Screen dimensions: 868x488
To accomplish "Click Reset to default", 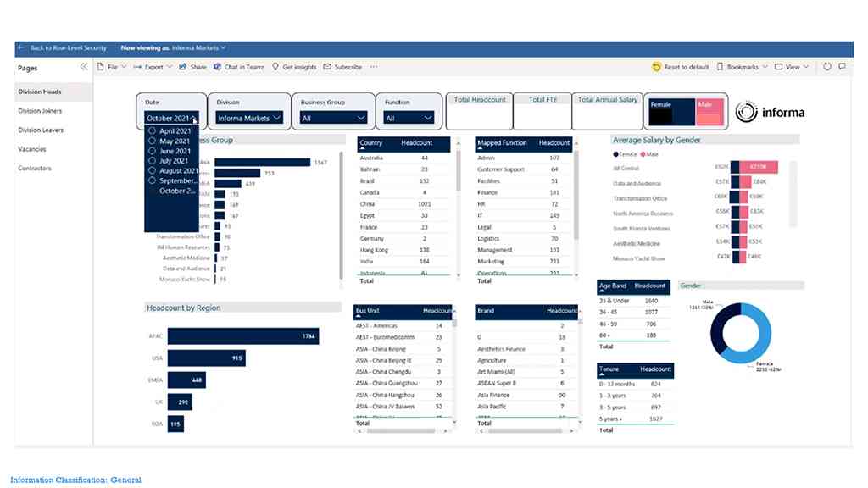I will tap(656, 67).
